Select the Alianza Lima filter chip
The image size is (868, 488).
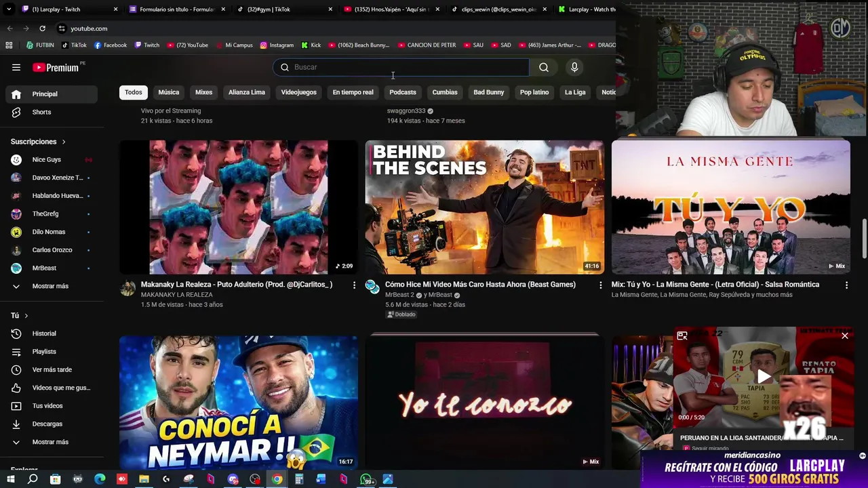pyautogui.click(x=247, y=92)
